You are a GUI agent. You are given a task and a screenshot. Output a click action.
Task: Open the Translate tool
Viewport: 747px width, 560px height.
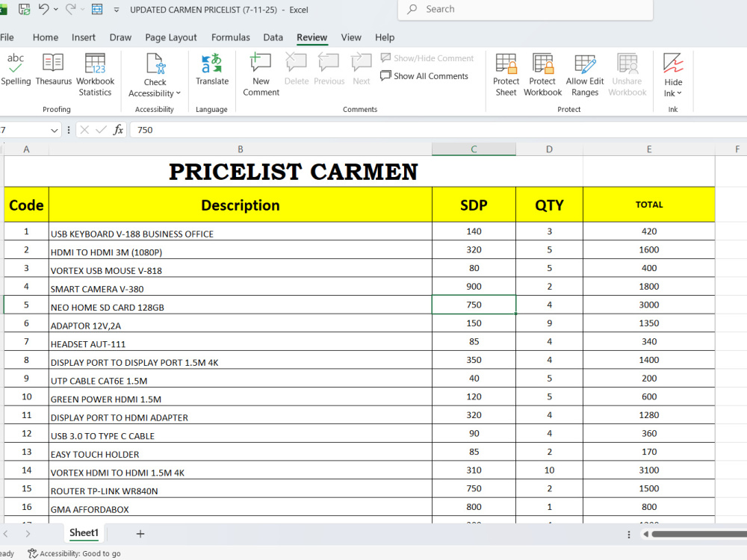click(212, 69)
